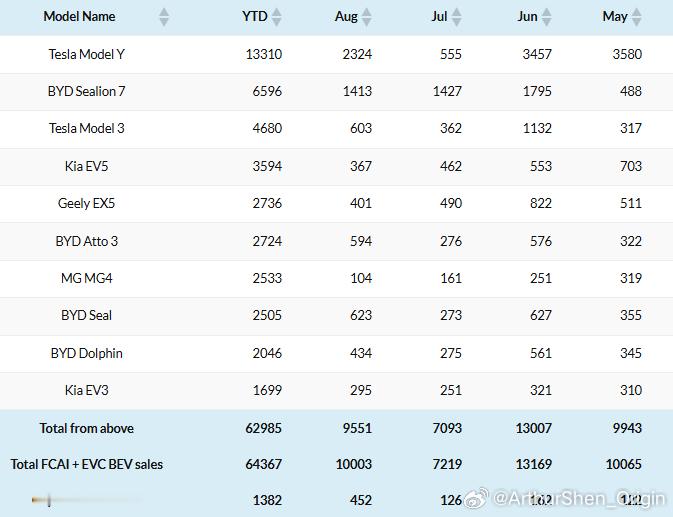Select the Model Name header text

coord(79,16)
